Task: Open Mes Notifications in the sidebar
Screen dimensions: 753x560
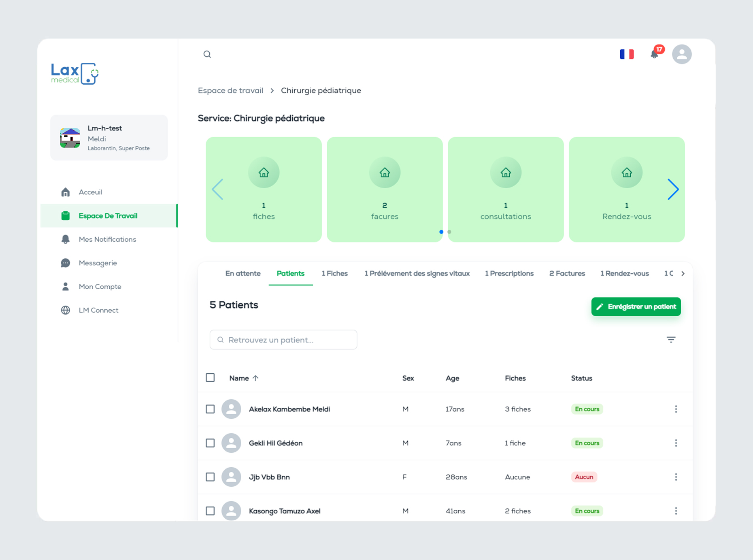Action: (107, 239)
